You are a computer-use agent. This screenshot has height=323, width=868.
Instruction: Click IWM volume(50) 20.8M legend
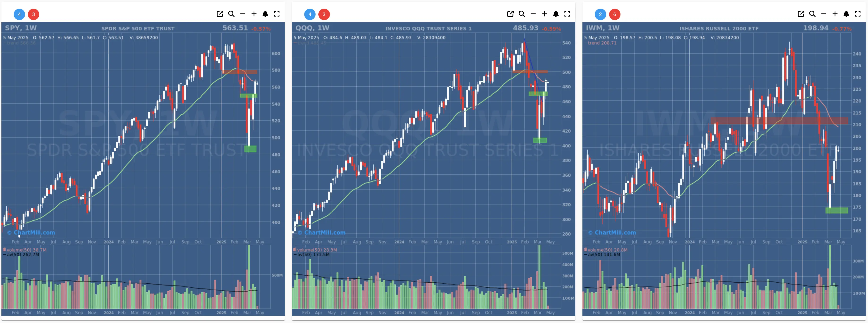point(606,250)
